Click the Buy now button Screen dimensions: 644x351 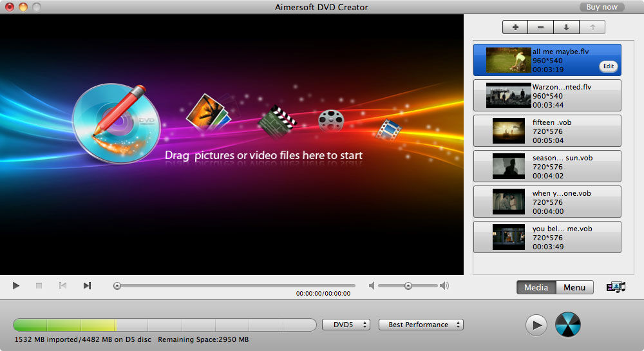coord(601,7)
